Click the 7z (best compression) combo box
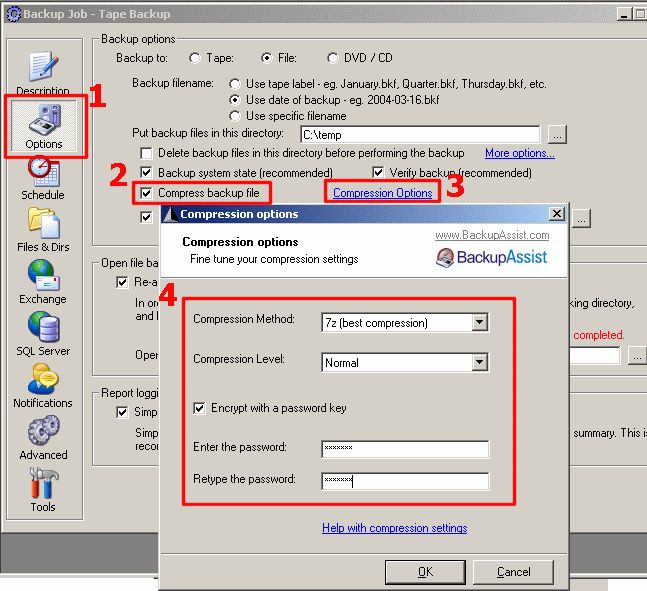Screen dimensions: 647x591 (405, 322)
